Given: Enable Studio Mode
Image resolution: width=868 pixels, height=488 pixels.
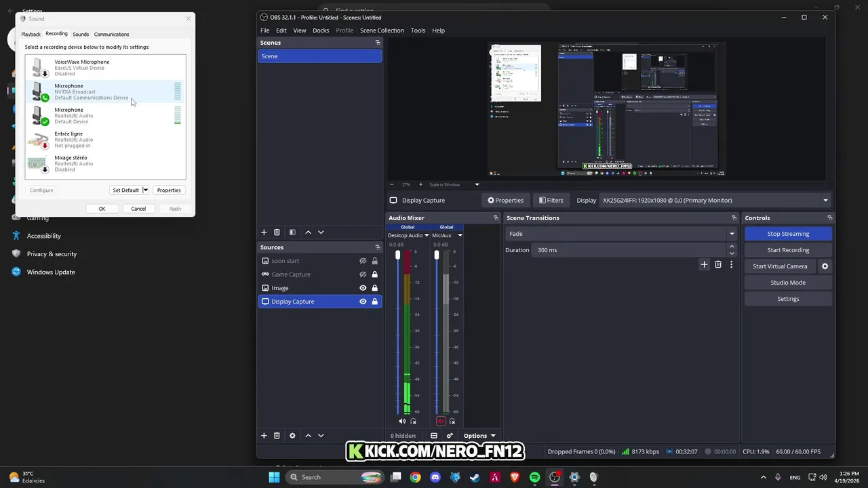Looking at the screenshot, I should (788, 283).
